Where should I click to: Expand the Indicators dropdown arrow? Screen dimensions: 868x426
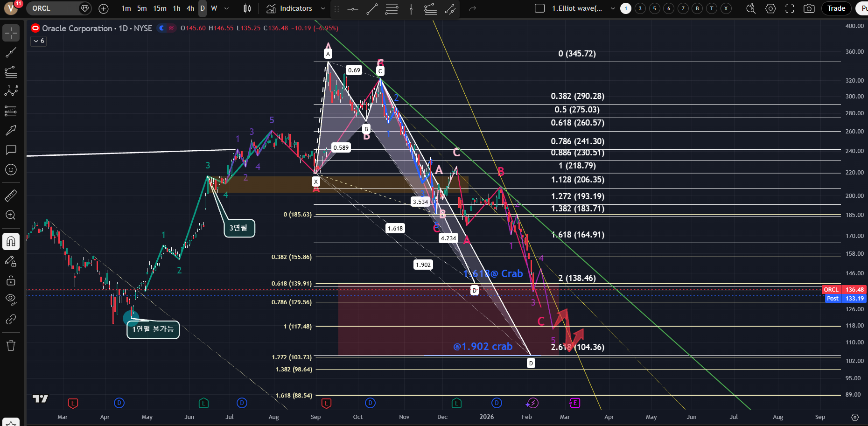323,8
